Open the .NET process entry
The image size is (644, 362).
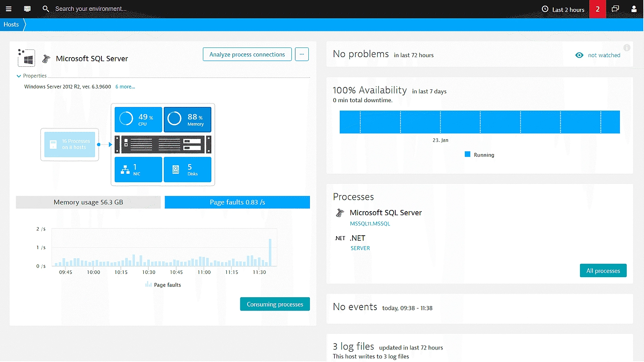[357, 238]
